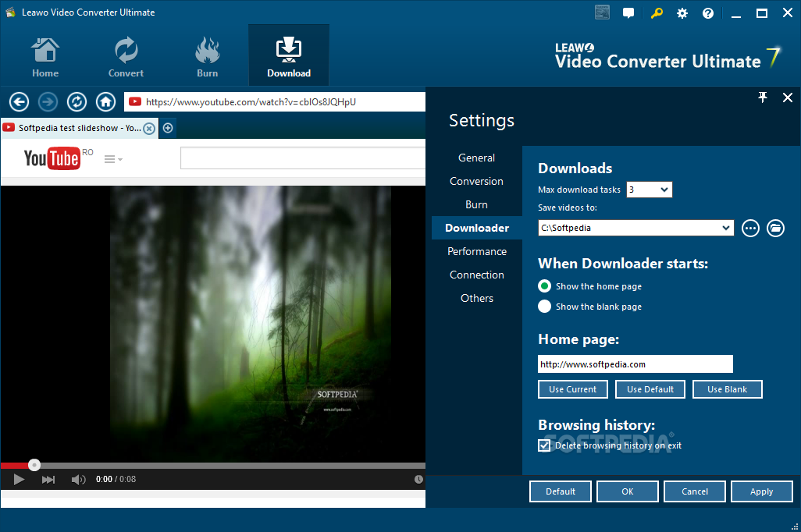The image size is (801, 532).
Task: Click the browser forward arrow
Action: coord(48,101)
